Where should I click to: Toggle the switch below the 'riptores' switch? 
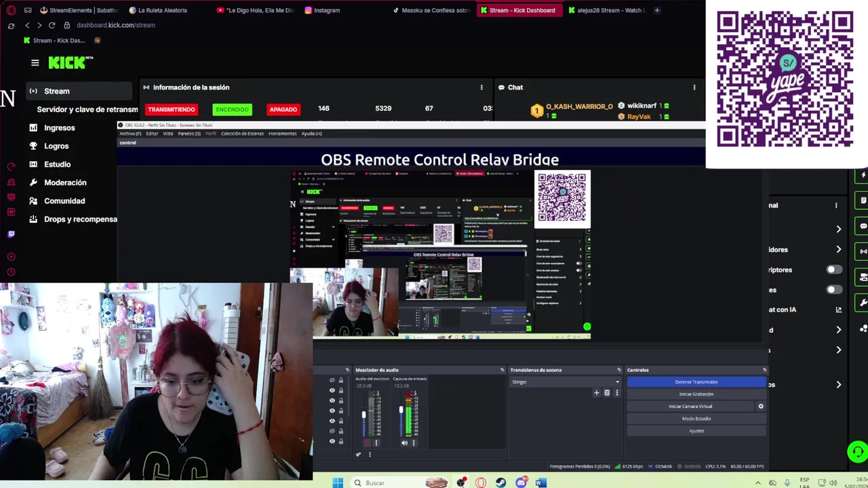(834, 289)
